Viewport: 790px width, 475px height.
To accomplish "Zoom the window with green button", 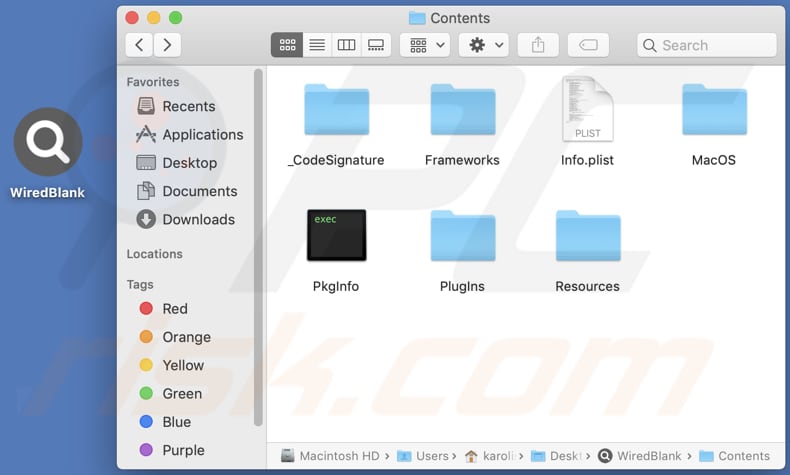I will (175, 18).
